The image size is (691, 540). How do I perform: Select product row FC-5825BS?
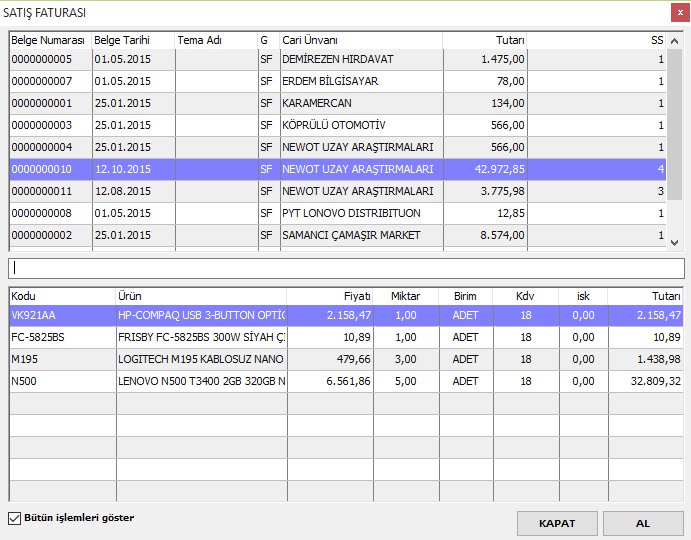pos(346,338)
